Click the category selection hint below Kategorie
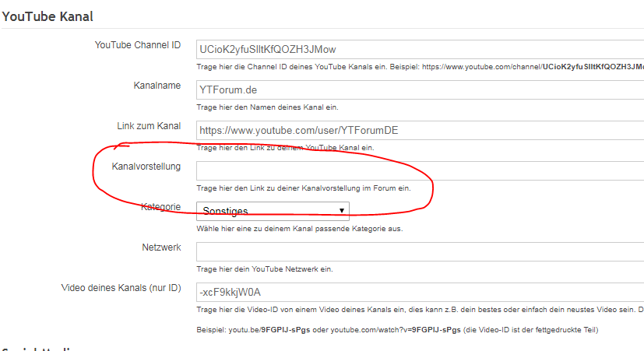The width and height of the screenshot is (644, 351). point(300,229)
